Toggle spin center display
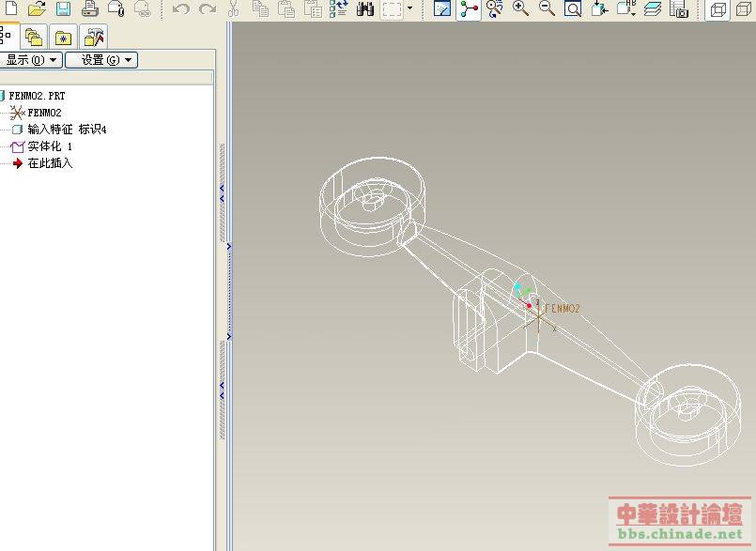 pos(470,9)
